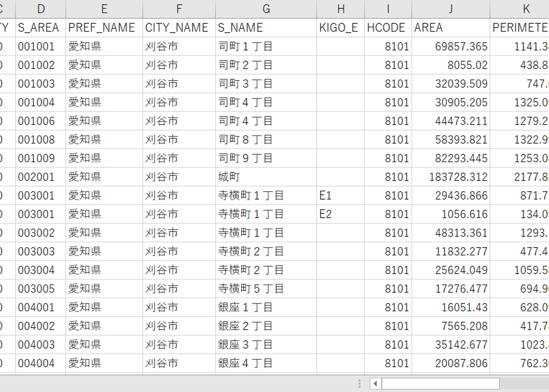This screenshot has height=392, width=549.
Task: Click cell 銀座３丁目
Action: pos(266,344)
